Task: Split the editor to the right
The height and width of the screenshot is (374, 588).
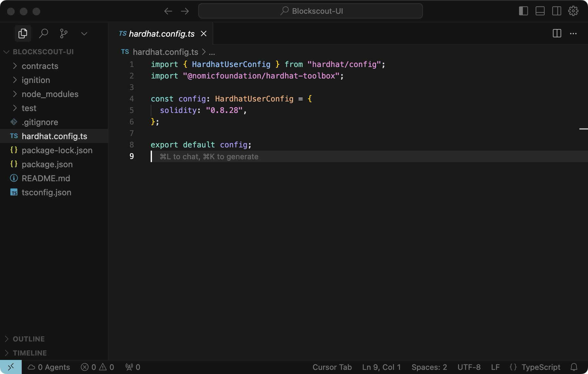Action: point(557,34)
